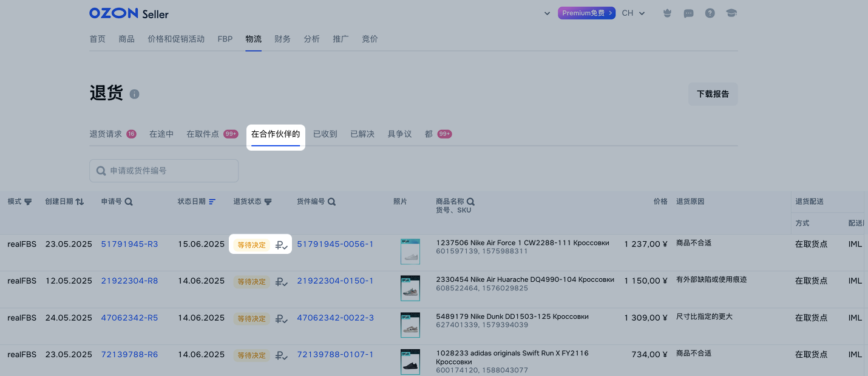Open Nike Air Huarache product photo
Screen dimensions: 868x376
(410, 289)
